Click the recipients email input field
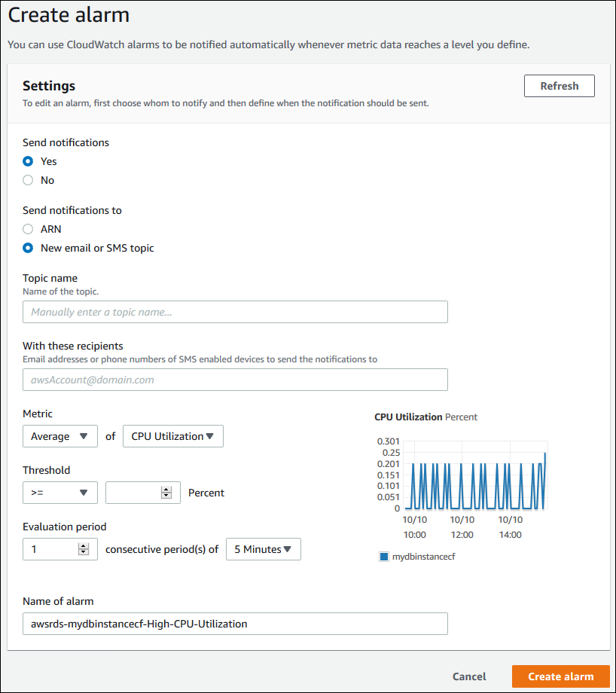Screen dimensions: 616x693 (235, 380)
